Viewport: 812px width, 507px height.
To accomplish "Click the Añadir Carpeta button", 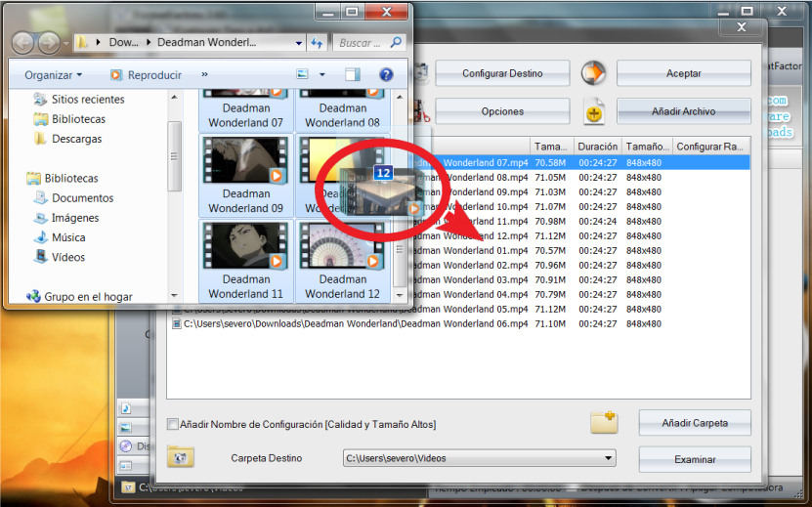I will click(695, 423).
